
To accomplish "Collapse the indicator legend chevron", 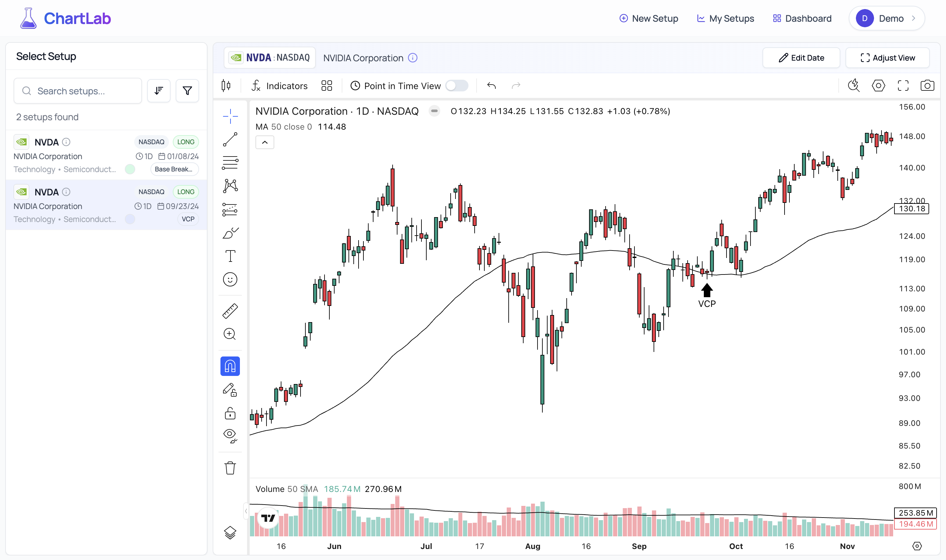I will pos(265,142).
